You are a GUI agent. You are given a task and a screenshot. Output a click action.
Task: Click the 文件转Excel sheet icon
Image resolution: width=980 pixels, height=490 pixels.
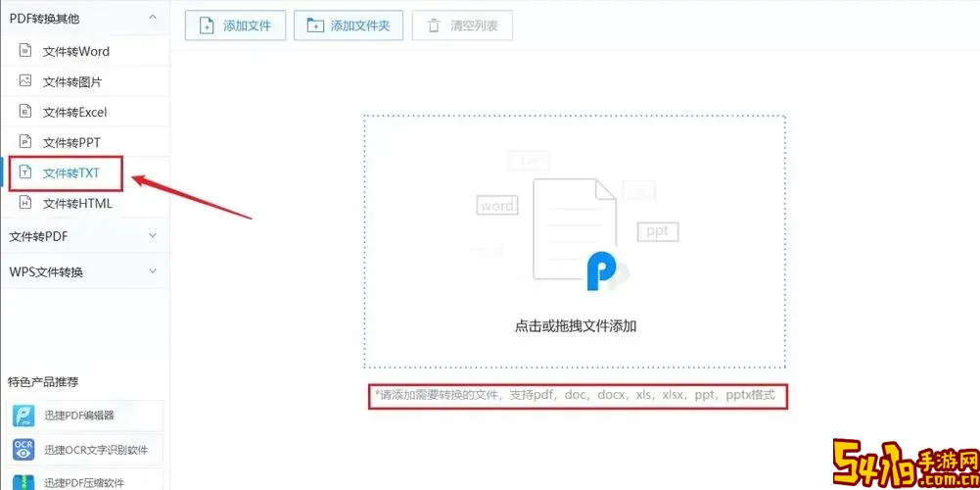[25, 112]
